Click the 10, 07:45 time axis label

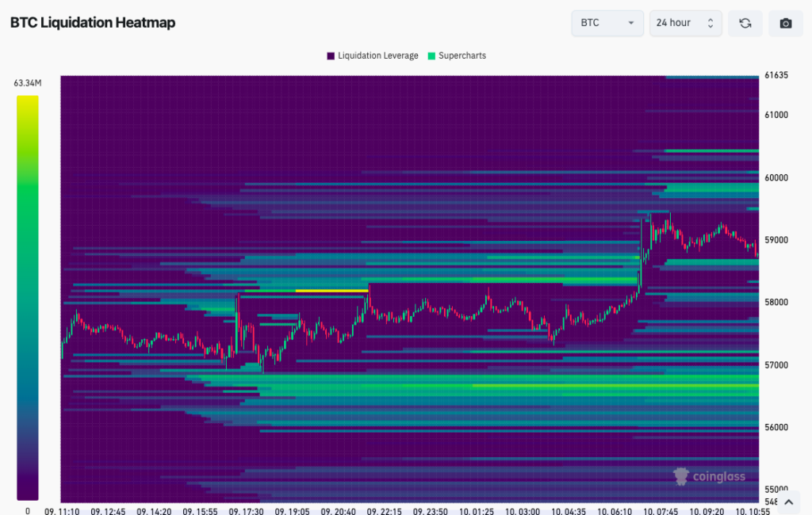tap(660, 511)
